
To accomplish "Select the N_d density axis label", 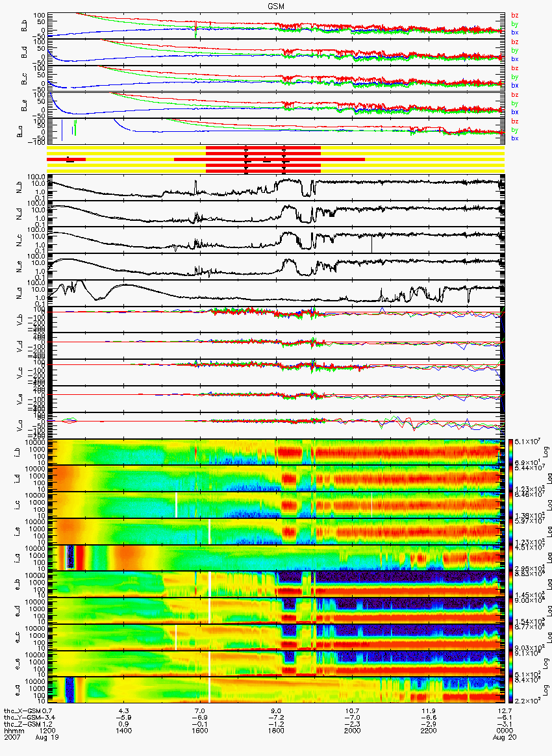I will pos(20,214).
